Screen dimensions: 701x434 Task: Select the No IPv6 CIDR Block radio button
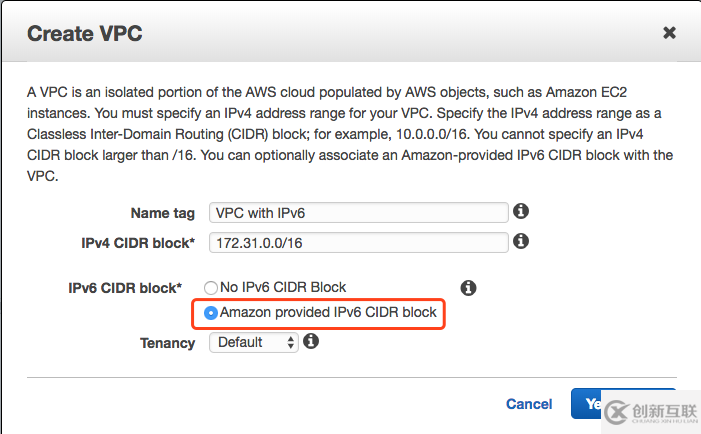211,288
